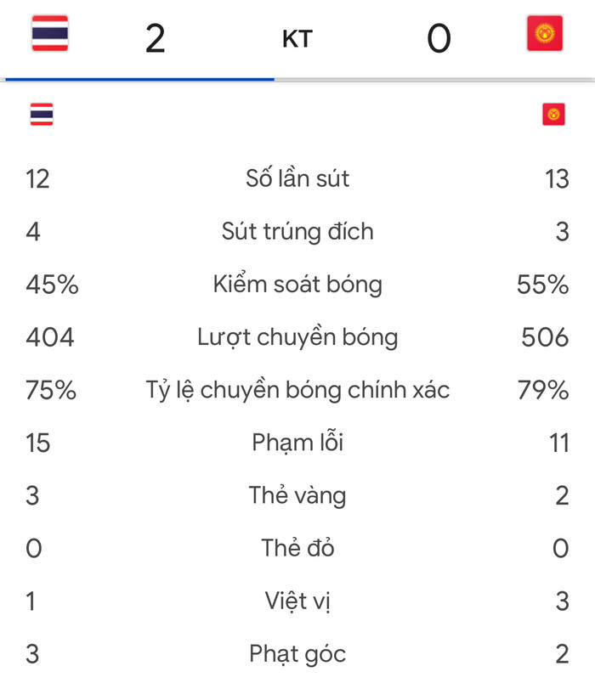Screen dimensions: 595x700
Task: Click the Kiểm soát bóng possession row
Action: pos(297,284)
